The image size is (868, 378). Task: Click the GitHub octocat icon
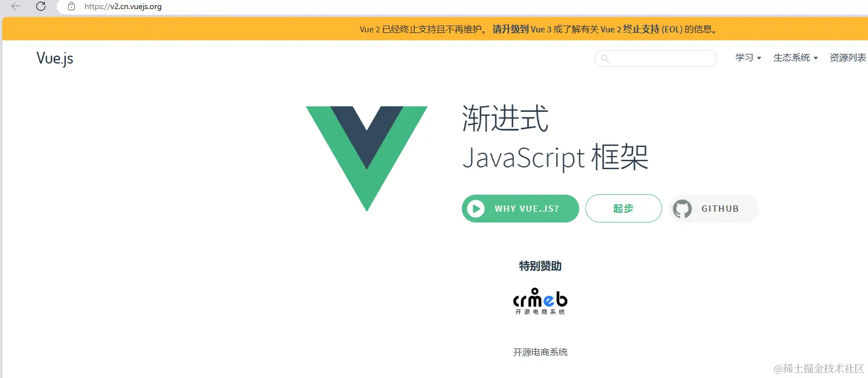682,209
